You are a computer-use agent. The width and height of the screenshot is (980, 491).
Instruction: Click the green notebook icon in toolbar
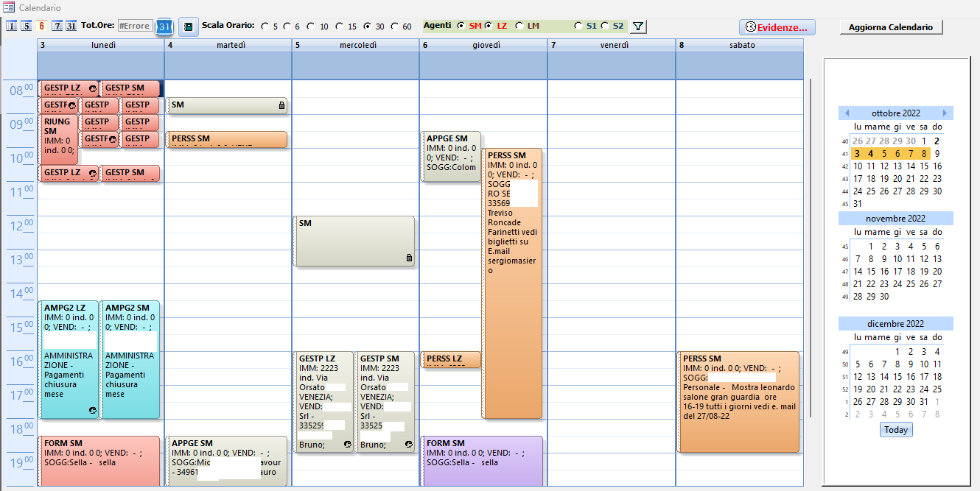pos(189,27)
